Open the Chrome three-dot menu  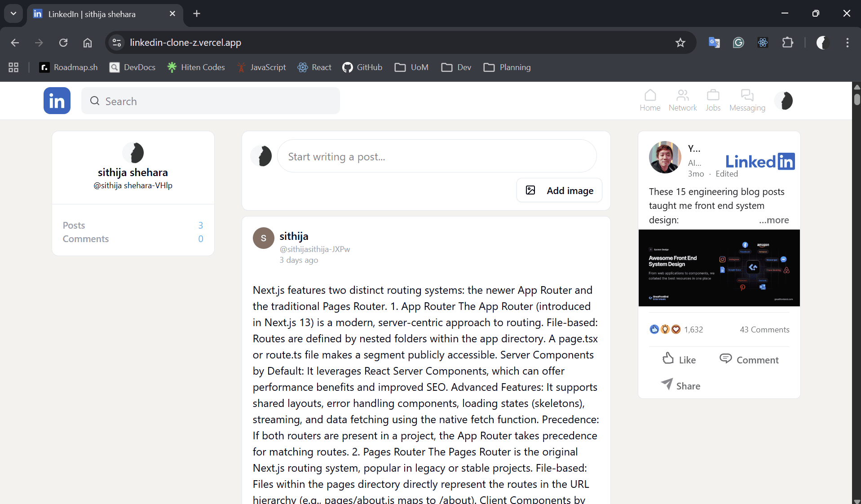848,43
